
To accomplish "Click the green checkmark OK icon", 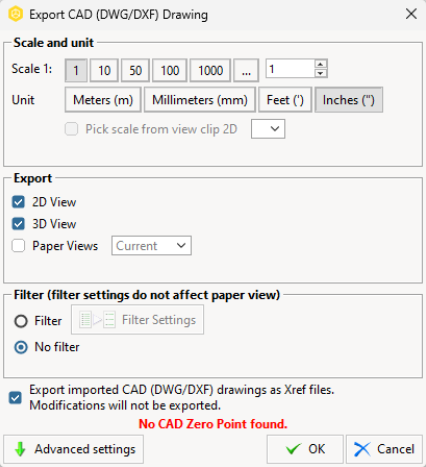I will (x=293, y=449).
